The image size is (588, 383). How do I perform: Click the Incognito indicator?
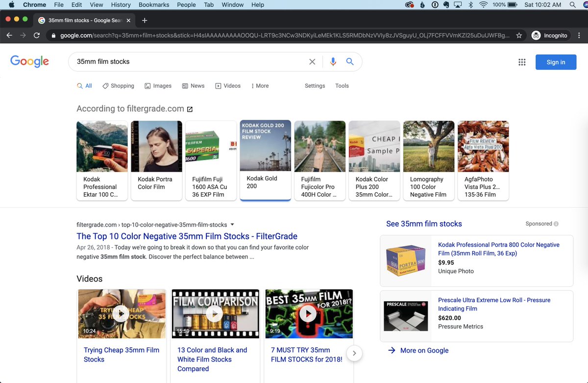pos(550,35)
